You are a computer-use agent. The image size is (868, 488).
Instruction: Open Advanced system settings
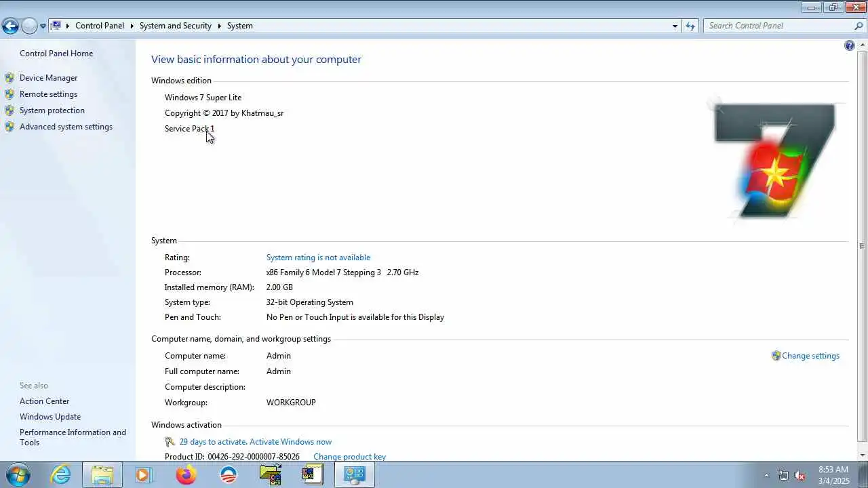pos(66,127)
